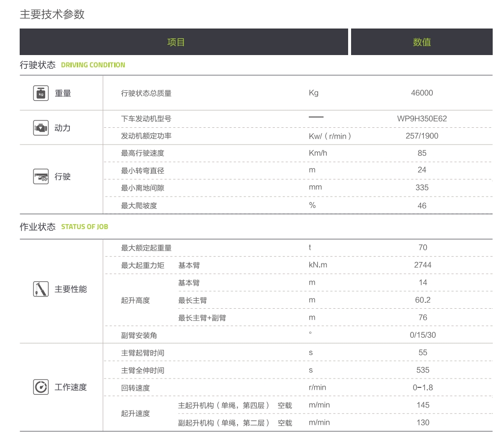504x438 pixels.
Task: Click the turning diameter value 24
Action: tap(422, 170)
